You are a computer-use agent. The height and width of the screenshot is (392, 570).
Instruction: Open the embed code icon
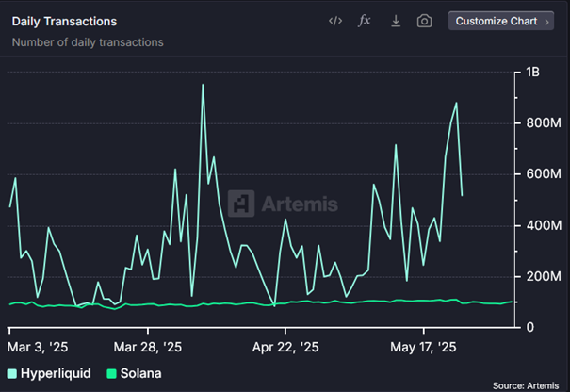[x=335, y=21]
